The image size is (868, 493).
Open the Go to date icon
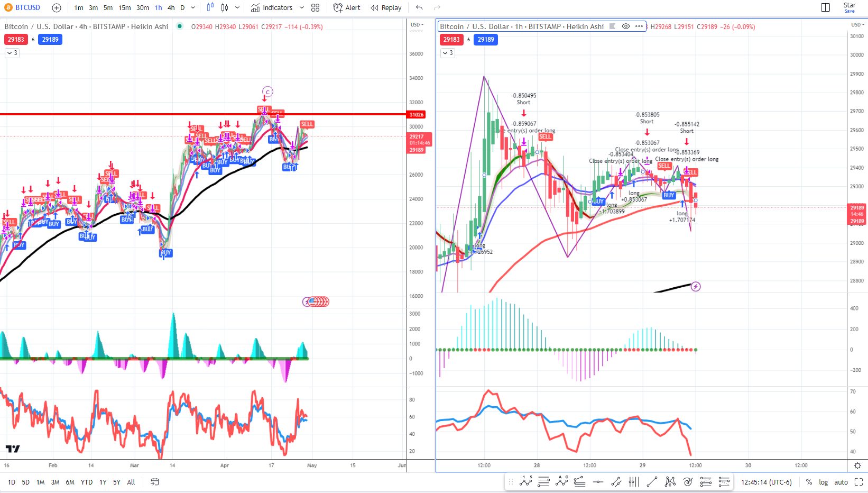[155, 482]
